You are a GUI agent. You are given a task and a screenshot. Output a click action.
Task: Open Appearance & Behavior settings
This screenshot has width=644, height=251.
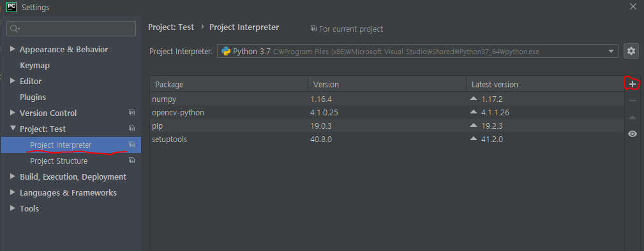[x=64, y=49]
